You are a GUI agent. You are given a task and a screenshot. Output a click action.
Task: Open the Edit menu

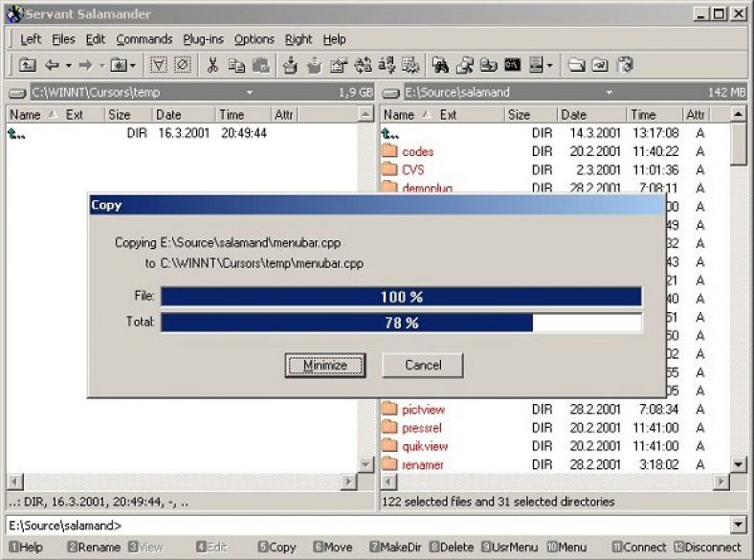pyautogui.click(x=96, y=39)
